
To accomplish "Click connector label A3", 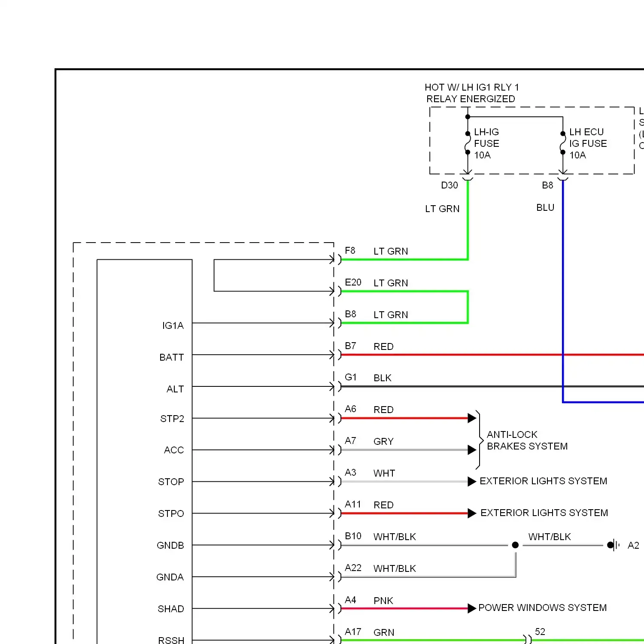I will (x=350, y=472).
